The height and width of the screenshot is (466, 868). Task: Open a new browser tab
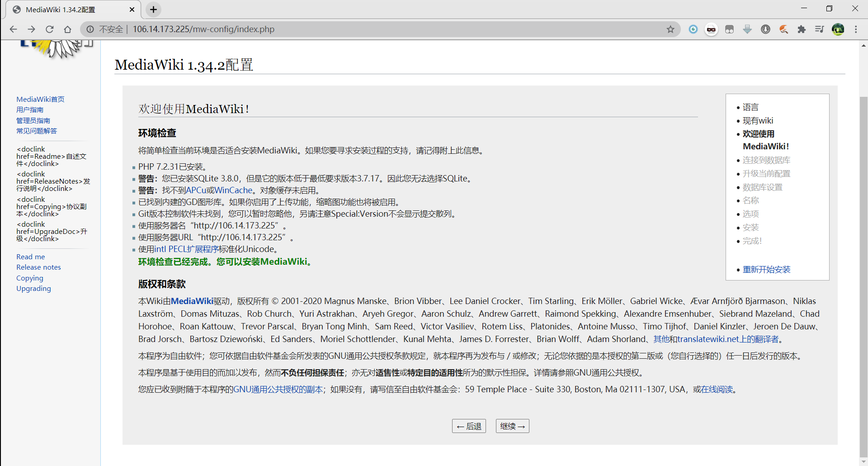click(x=153, y=10)
